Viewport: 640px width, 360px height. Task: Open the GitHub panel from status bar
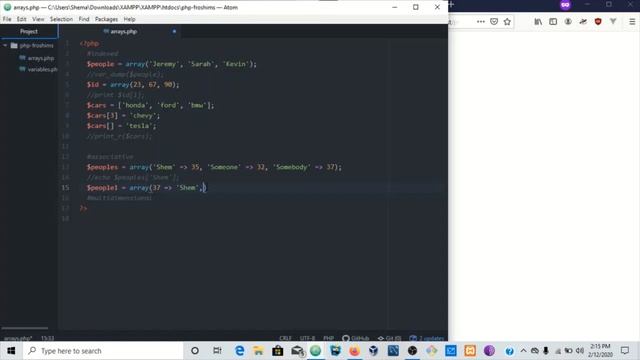[356, 338]
